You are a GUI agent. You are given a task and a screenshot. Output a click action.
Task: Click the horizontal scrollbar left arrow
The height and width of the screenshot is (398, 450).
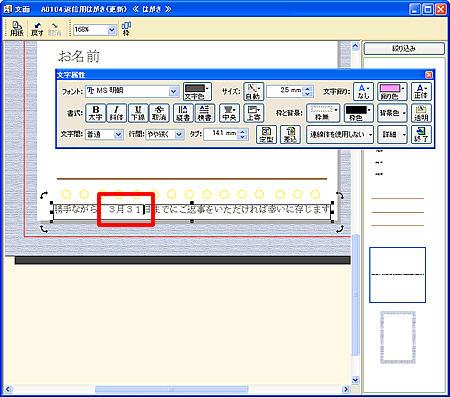(8, 389)
